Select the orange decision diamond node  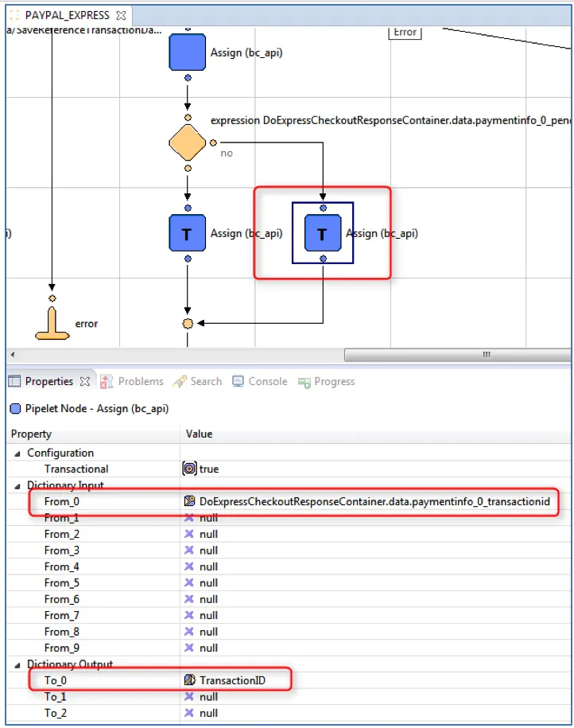187,142
